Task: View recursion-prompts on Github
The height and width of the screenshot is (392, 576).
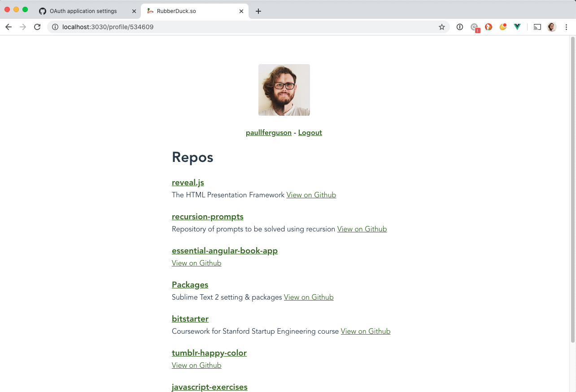Action: [x=362, y=229]
